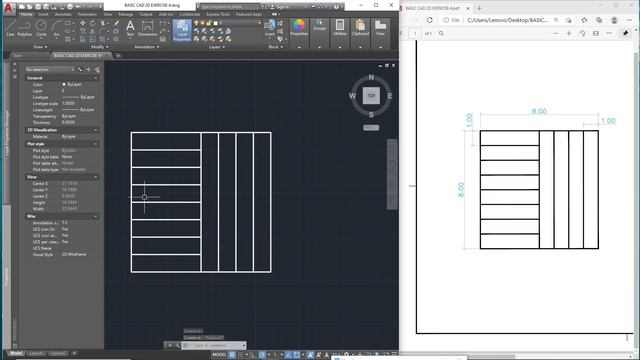Close the BASIC CAD 2D EXERCISE pdf browser tab
Viewport: 640px width, 360px height.
click(x=468, y=8)
